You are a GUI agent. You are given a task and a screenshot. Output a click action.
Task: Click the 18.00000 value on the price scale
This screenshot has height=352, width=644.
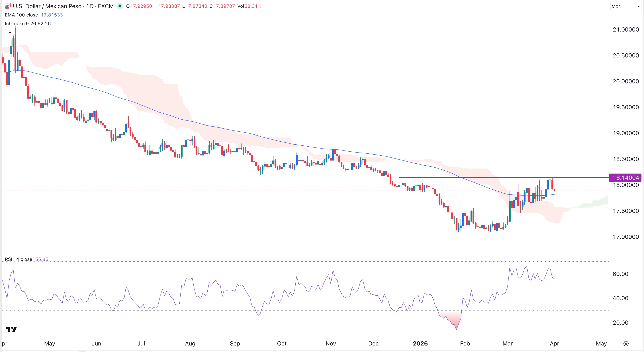pos(626,185)
